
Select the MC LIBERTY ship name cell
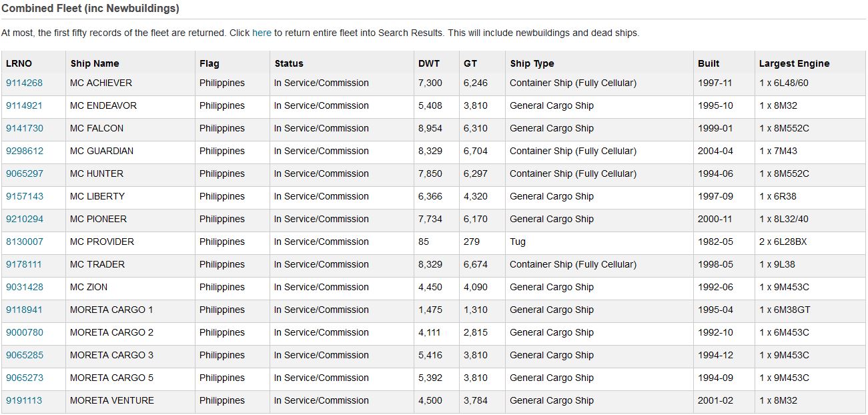[130, 196]
